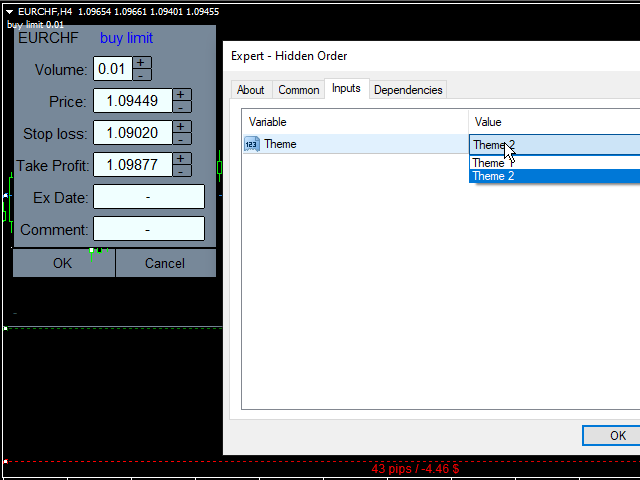Increase Stop loss with plus button
Image resolution: width=640 pixels, height=480 pixels.
click(x=182, y=127)
